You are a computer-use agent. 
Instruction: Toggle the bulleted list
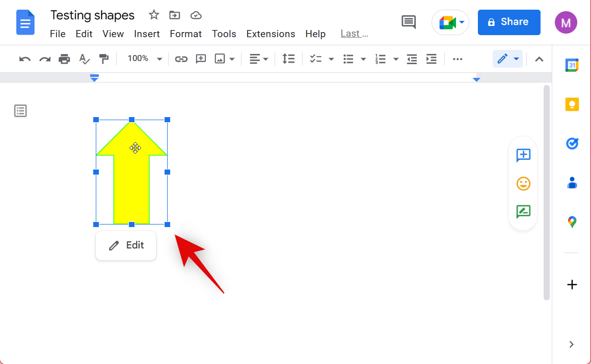(x=348, y=59)
